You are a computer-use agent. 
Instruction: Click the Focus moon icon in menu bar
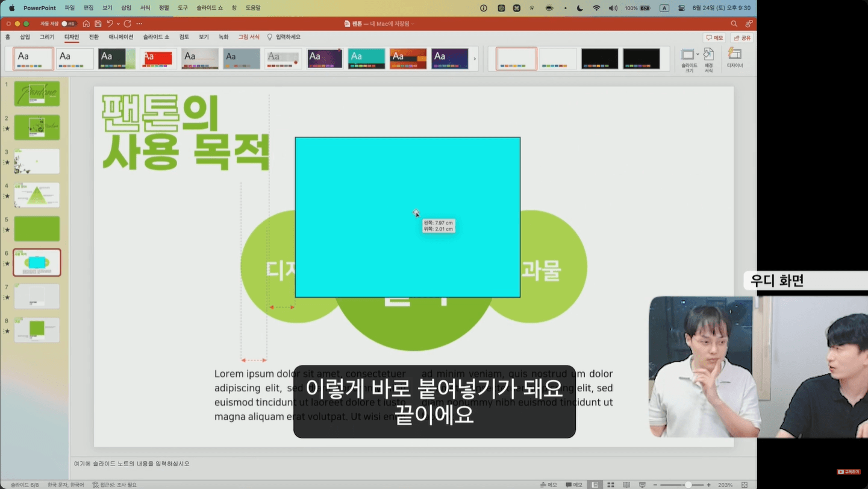[580, 8]
